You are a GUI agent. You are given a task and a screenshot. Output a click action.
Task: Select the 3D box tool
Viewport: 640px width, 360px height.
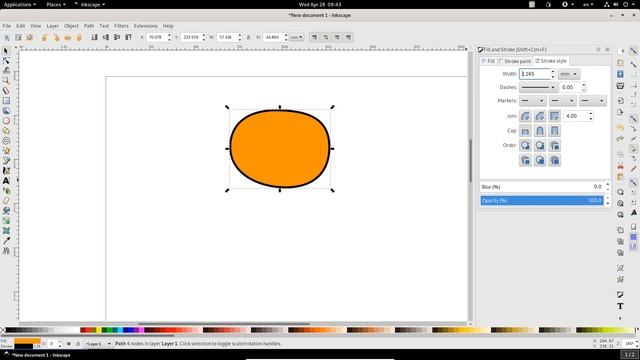point(6,111)
